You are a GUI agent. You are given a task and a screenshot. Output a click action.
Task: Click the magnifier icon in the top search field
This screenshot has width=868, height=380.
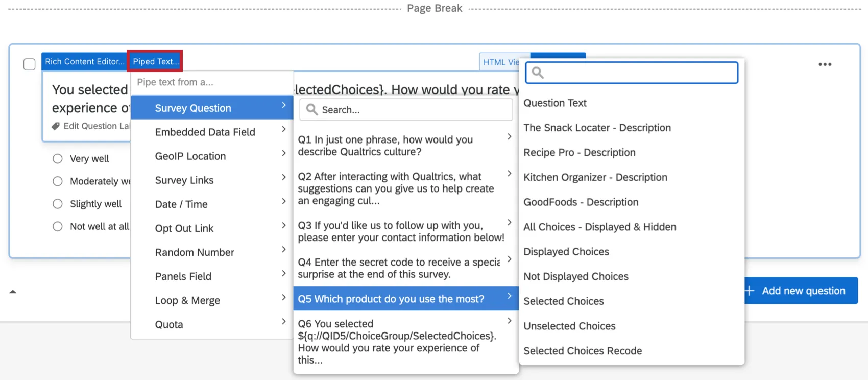pos(538,73)
